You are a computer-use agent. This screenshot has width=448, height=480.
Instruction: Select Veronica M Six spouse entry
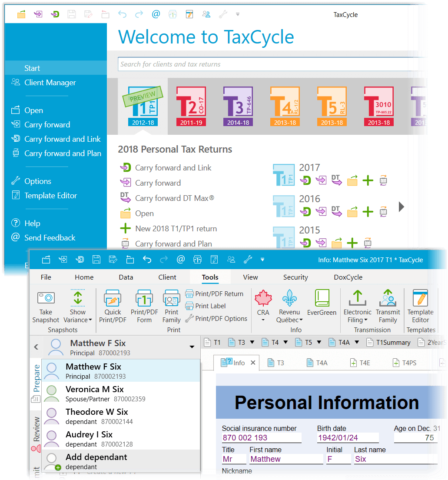pyautogui.click(x=121, y=393)
